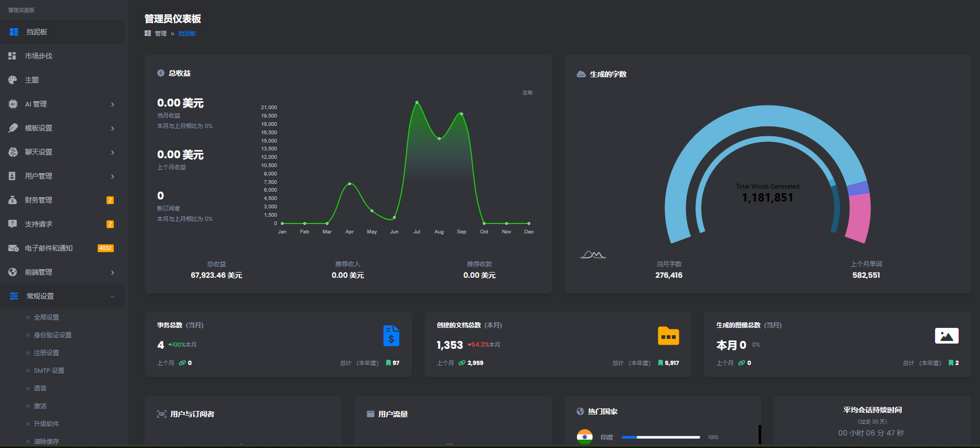
Task: Click the India progress bar in 热门国家
Action: point(660,437)
